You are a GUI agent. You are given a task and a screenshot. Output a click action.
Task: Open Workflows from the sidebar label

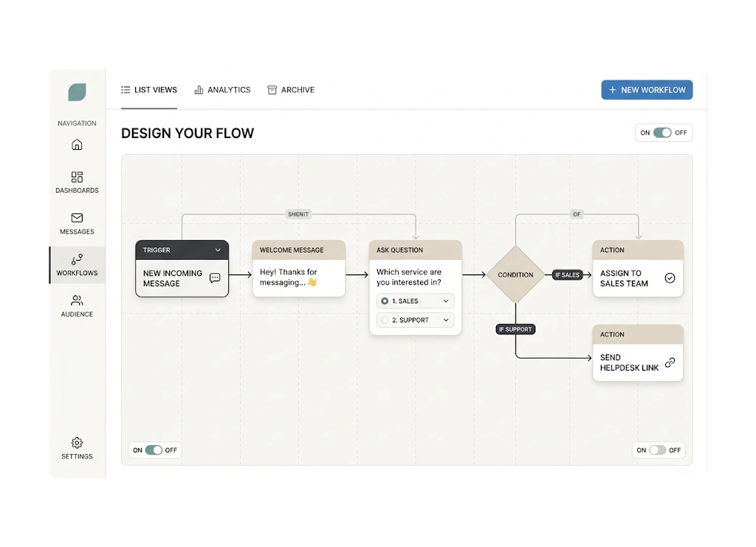pyautogui.click(x=77, y=273)
